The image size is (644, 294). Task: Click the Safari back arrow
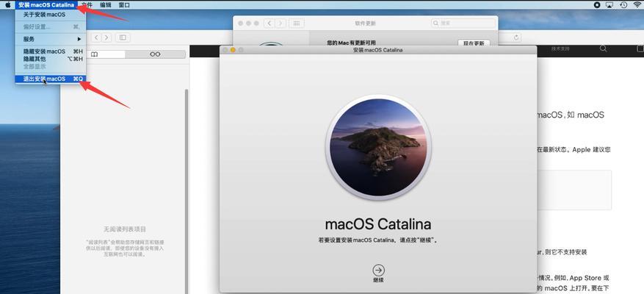(x=96, y=37)
